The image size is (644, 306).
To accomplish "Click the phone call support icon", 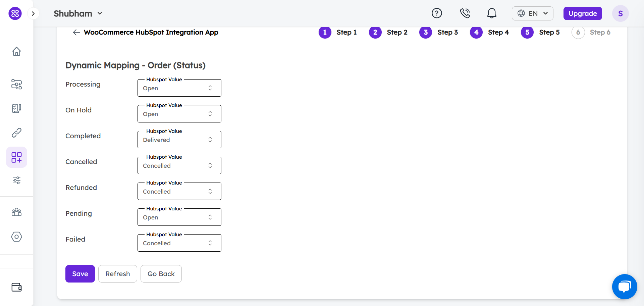I will click(465, 13).
